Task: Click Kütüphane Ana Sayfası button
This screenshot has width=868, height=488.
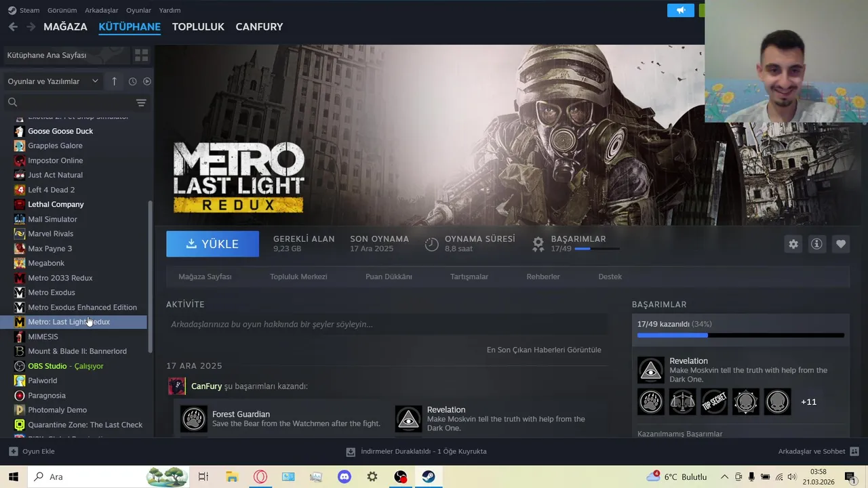Action: click(x=65, y=55)
